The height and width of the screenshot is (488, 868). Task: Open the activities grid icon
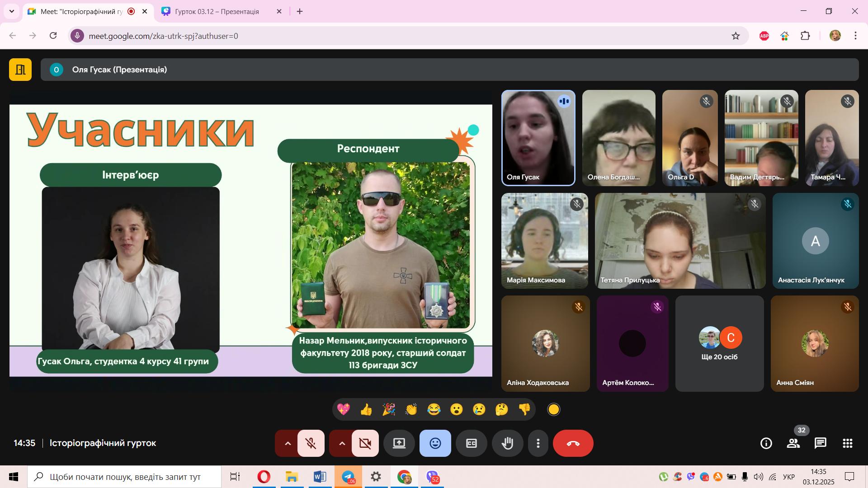tap(847, 443)
